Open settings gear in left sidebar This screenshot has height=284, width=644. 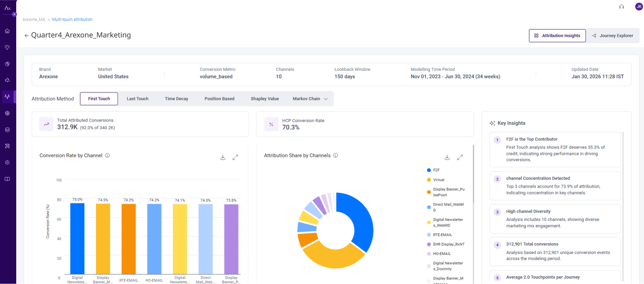pos(7,162)
